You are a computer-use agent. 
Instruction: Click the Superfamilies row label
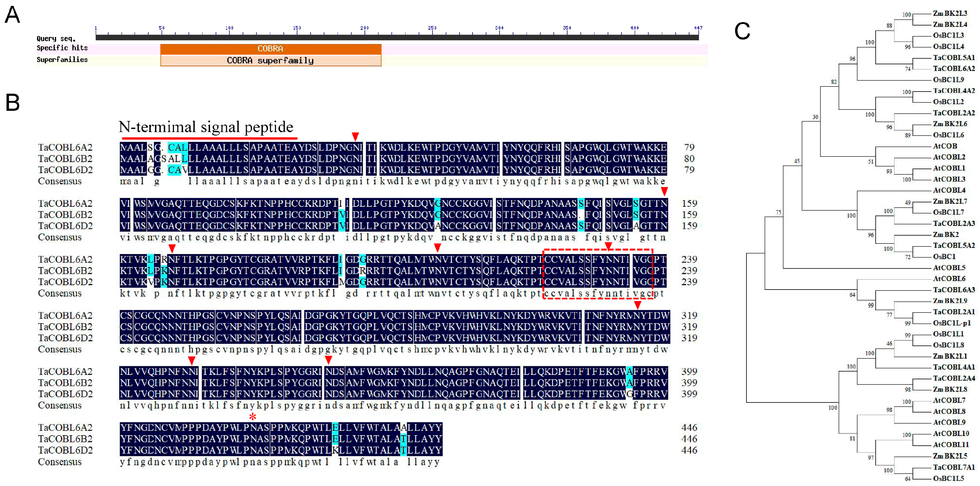point(62,60)
